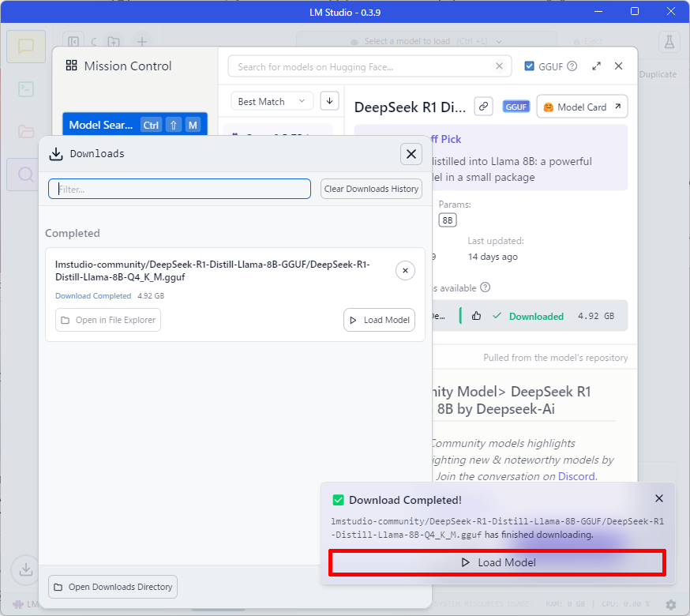Viewport: 690px width, 616px height.
Task: Click the sort direction arrow button
Action: 329,101
